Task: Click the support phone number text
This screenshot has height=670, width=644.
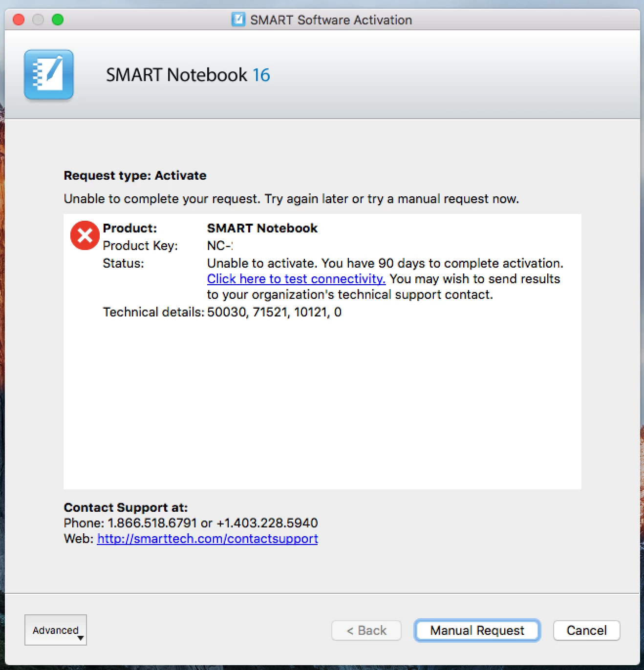Action: point(191,523)
